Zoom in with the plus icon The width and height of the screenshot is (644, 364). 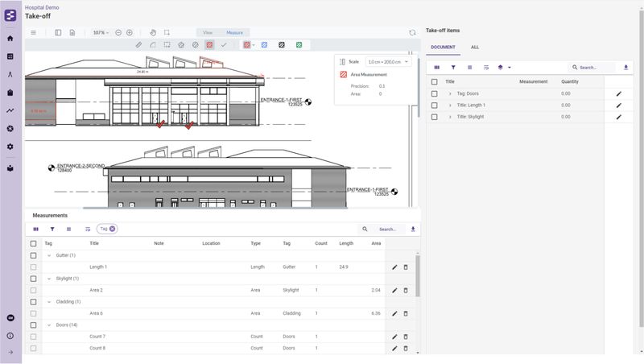pos(130,32)
